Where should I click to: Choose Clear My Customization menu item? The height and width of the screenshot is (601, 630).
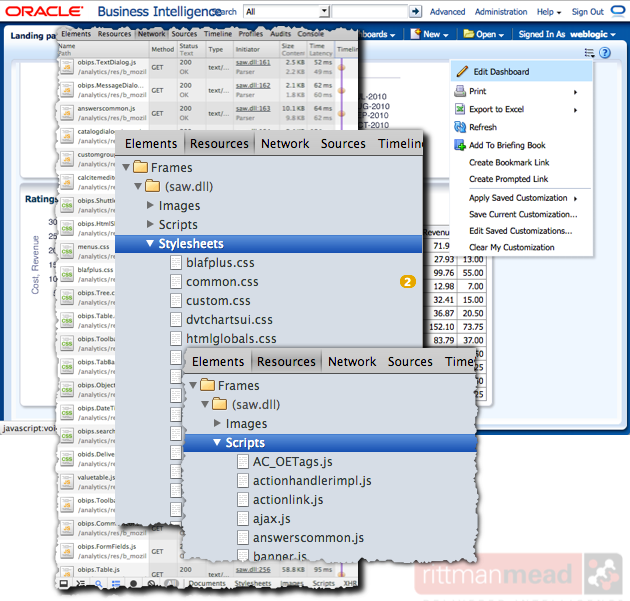pos(512,247)
